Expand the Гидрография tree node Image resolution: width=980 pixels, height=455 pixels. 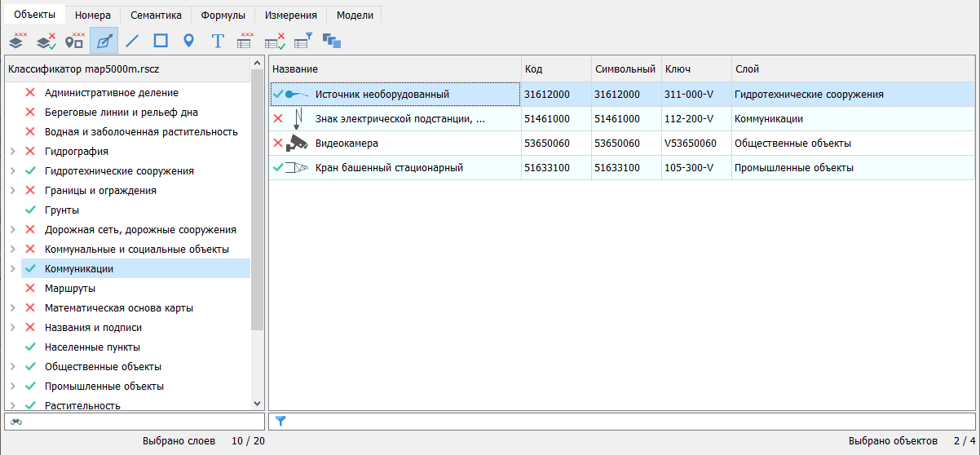[x=12, y=152]
